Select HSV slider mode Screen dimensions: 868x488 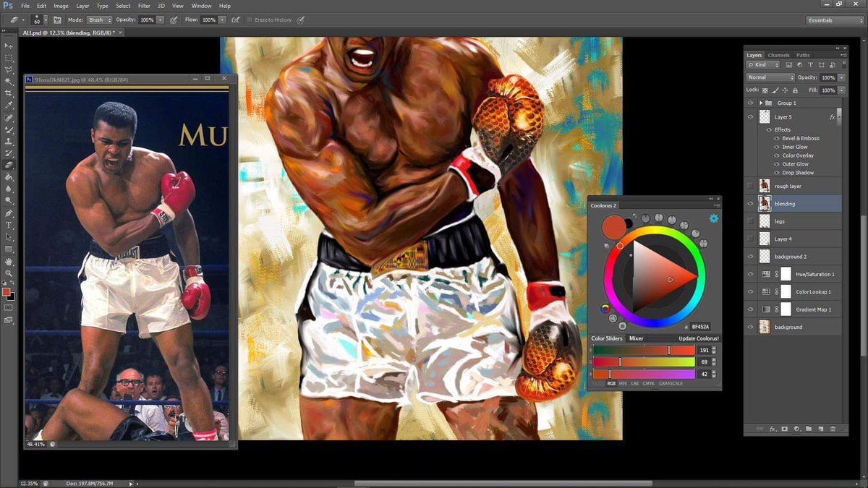pyautogui.click(x=623, y=384)
